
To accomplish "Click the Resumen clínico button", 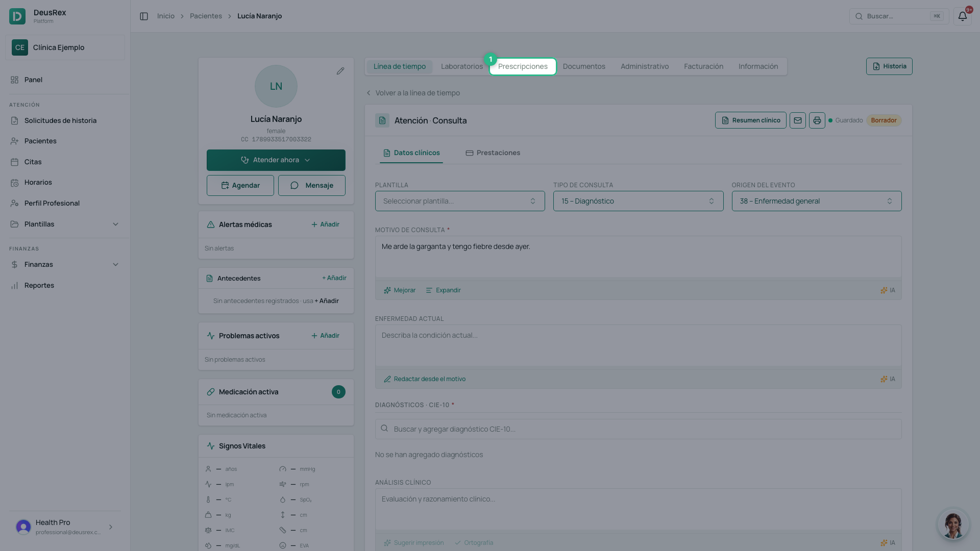I will [x=751, y=120].
